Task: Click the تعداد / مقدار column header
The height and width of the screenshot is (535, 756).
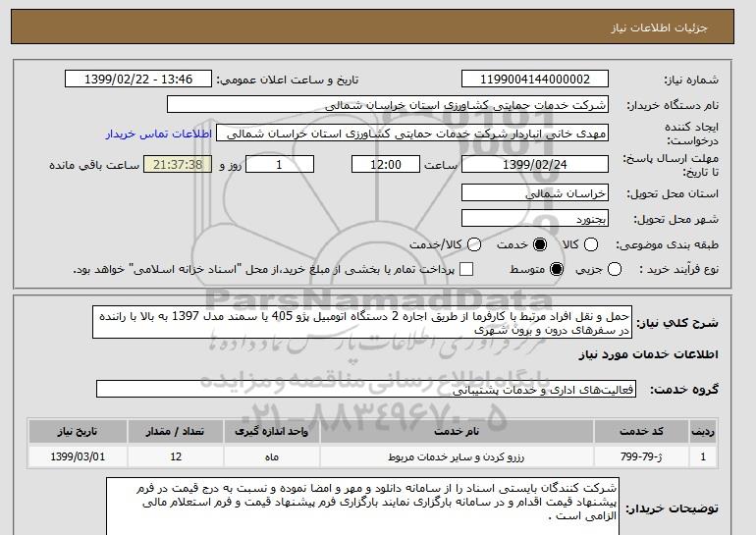Action: pos(176,431)
